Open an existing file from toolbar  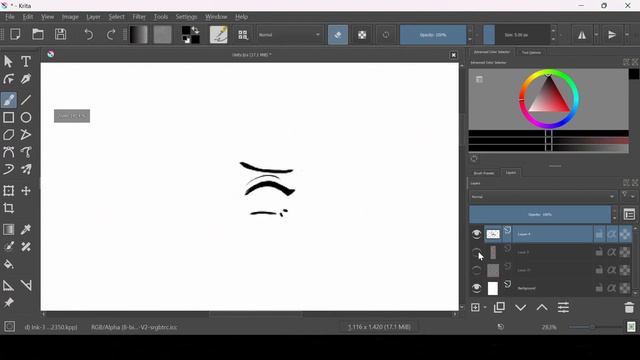click(38, 34)
